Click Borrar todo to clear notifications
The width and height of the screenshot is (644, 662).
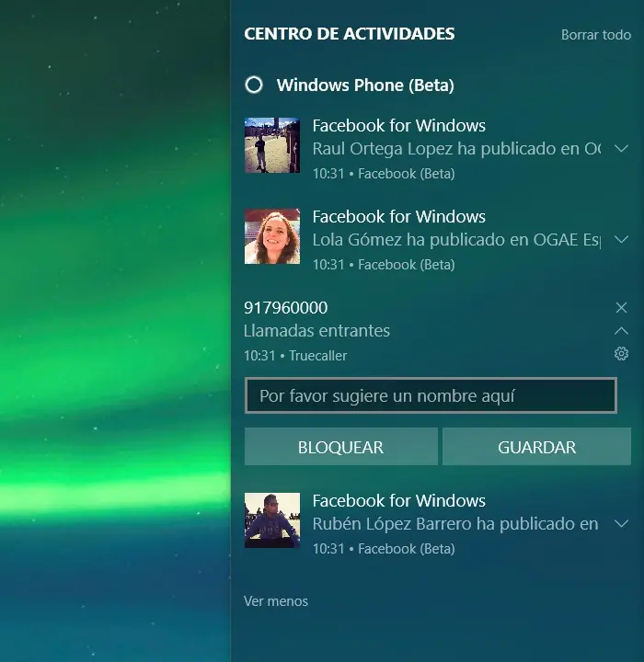click(x=596, y=35)
